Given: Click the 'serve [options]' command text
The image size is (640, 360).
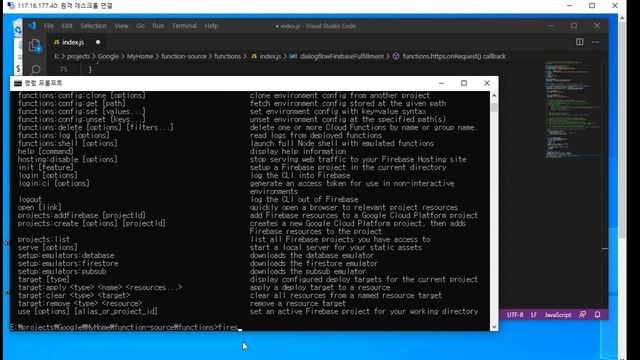Looking at the screenshot, I should click(x=47, y=247).
